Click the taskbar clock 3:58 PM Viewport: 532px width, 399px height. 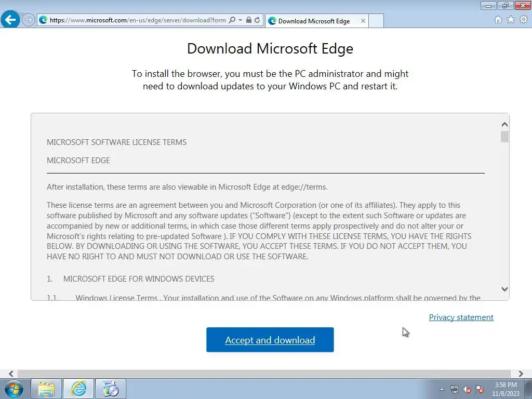[506, 389]
